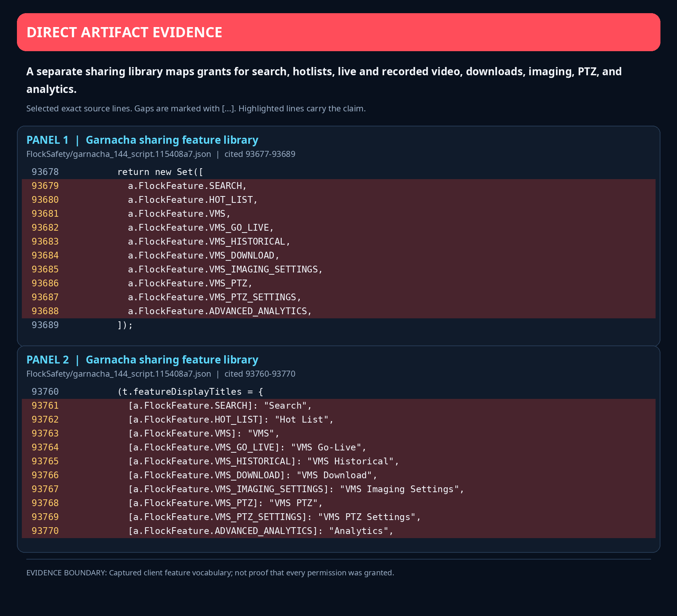Click code line 93678 return new Set
The width and height of the screenshot is (677, 616).
coord(338,172)
